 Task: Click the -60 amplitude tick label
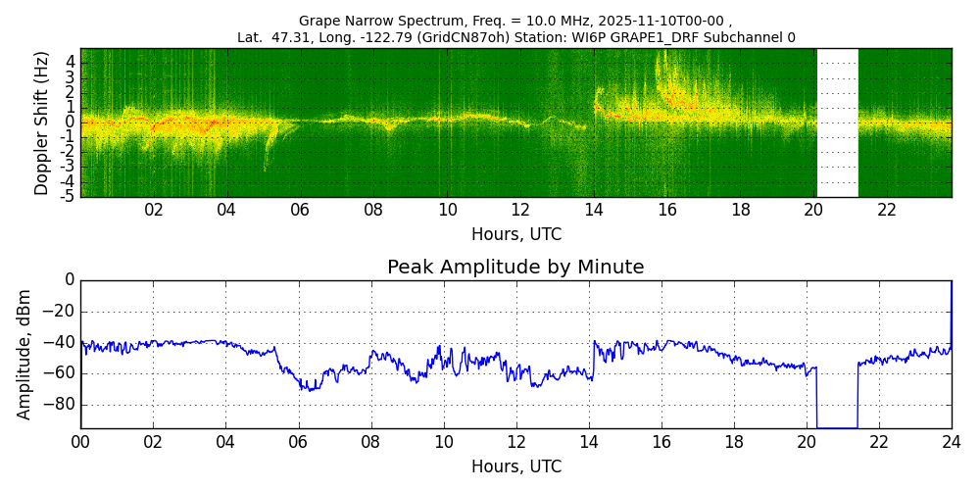tap(59, 373)
